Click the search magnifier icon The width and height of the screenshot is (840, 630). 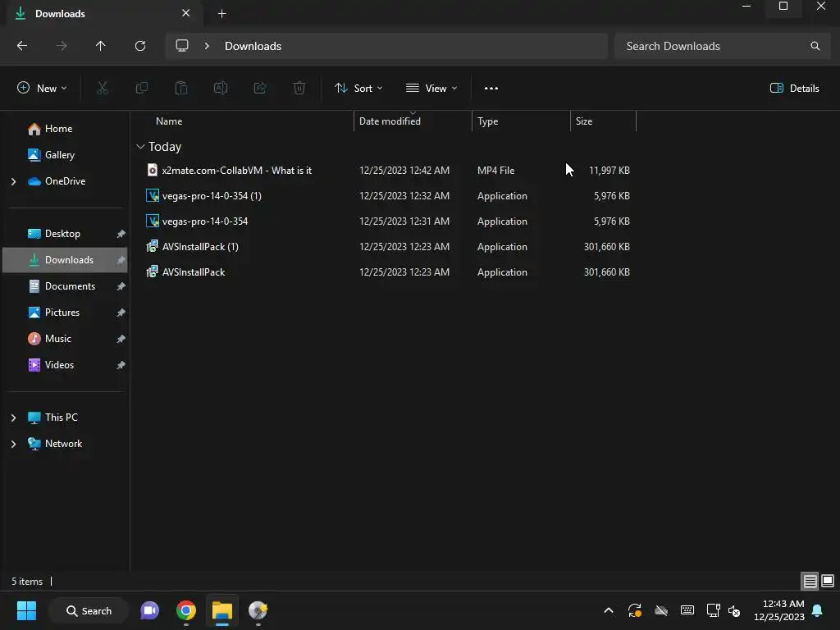point(815,46)
